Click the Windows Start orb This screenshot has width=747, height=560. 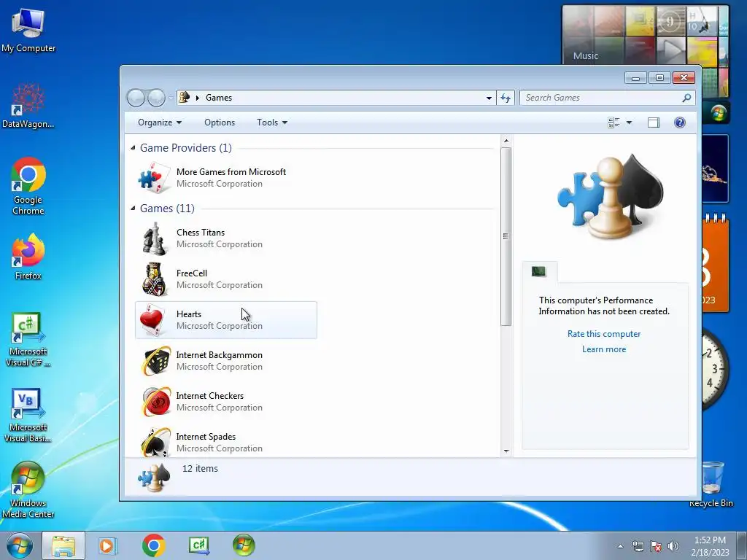click(20, 546)
